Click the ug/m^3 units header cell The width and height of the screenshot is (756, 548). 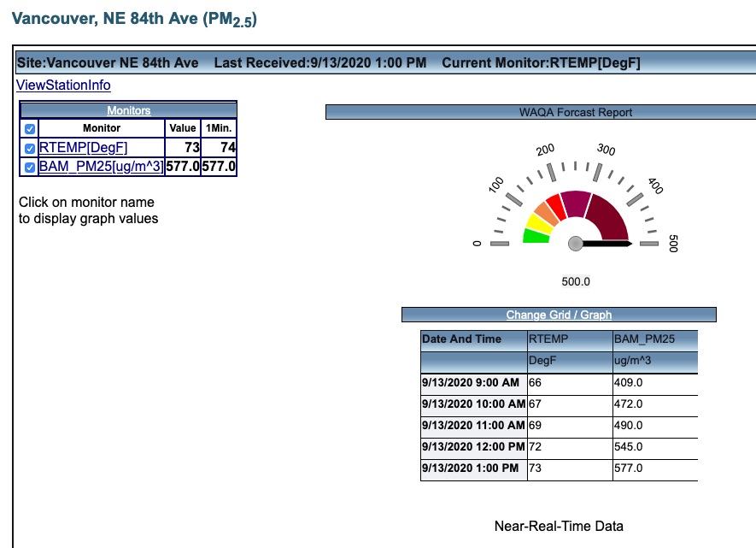pyautogui.click(x=655, y=362)
